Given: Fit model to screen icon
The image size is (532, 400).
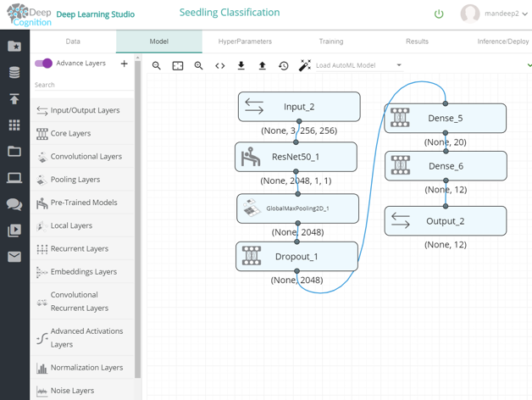Looking at the screenshot, I should tap(177, 65).
